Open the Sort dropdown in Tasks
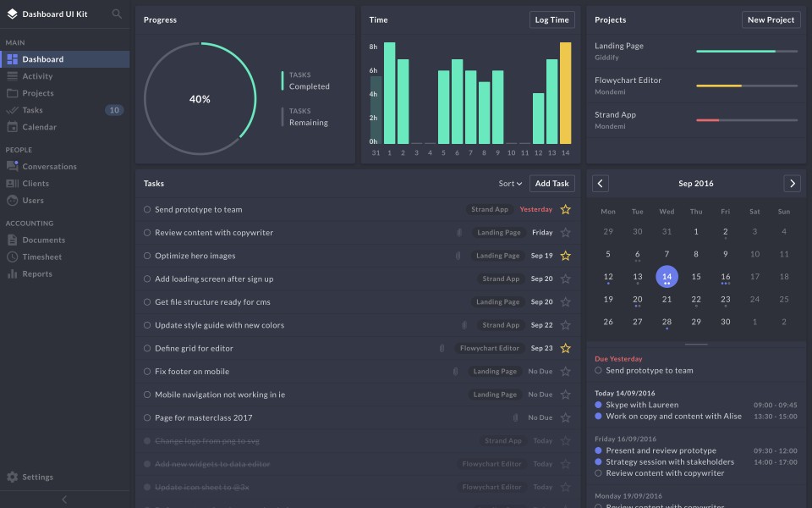The image size is (812, 508). (510, 184)
